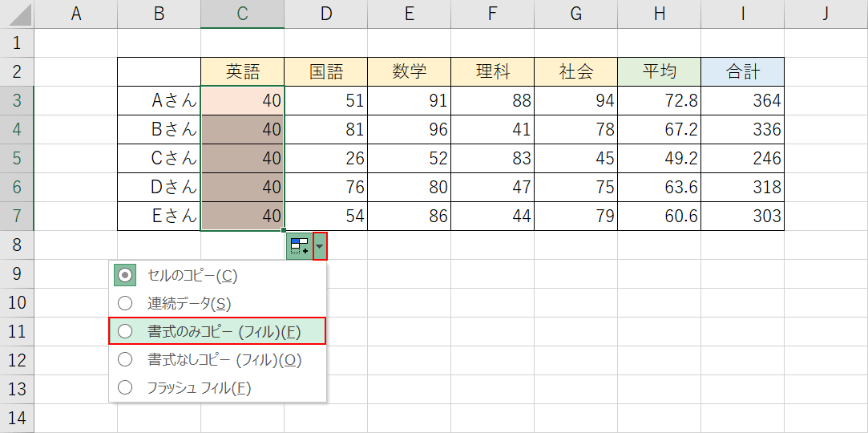Image resolution: width=868 pixels, height=433 pixels.
Task: Click Cさん's 国語 score 26
Action: pos(326,158)
